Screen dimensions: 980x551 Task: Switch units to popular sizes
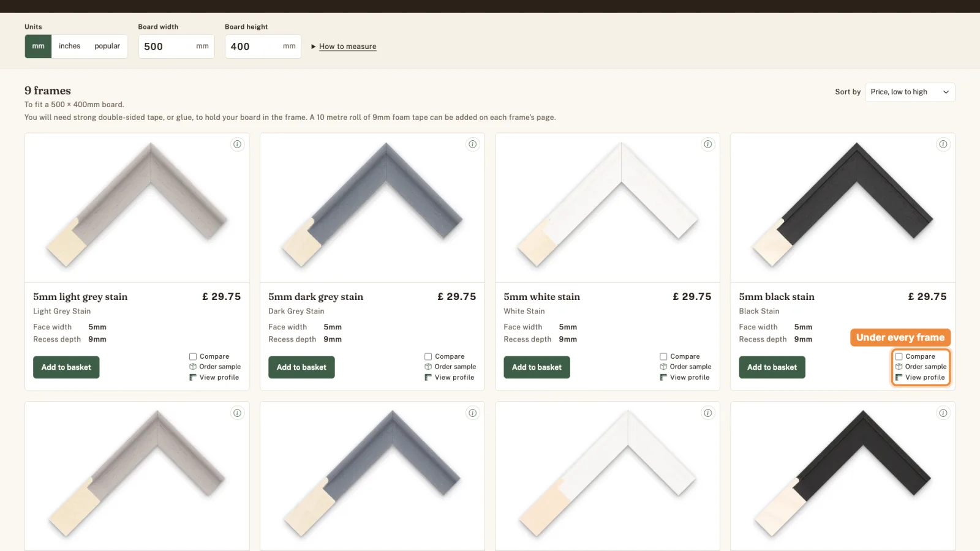coord(107,47)
